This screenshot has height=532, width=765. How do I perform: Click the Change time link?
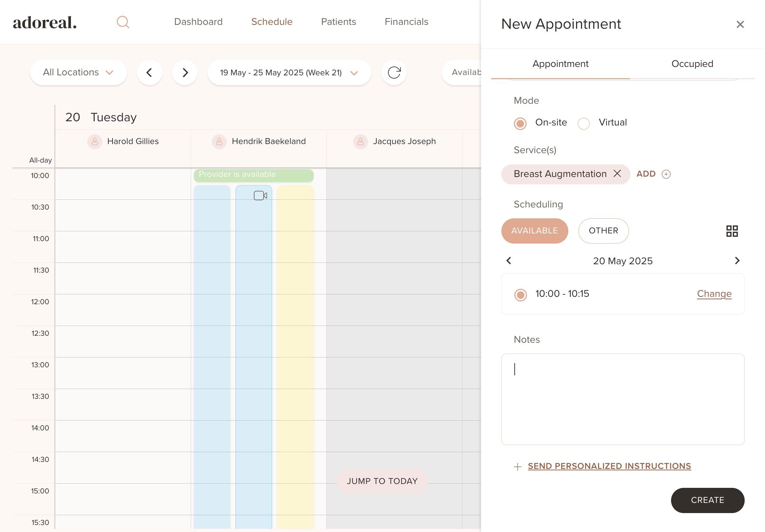point(714,294)
